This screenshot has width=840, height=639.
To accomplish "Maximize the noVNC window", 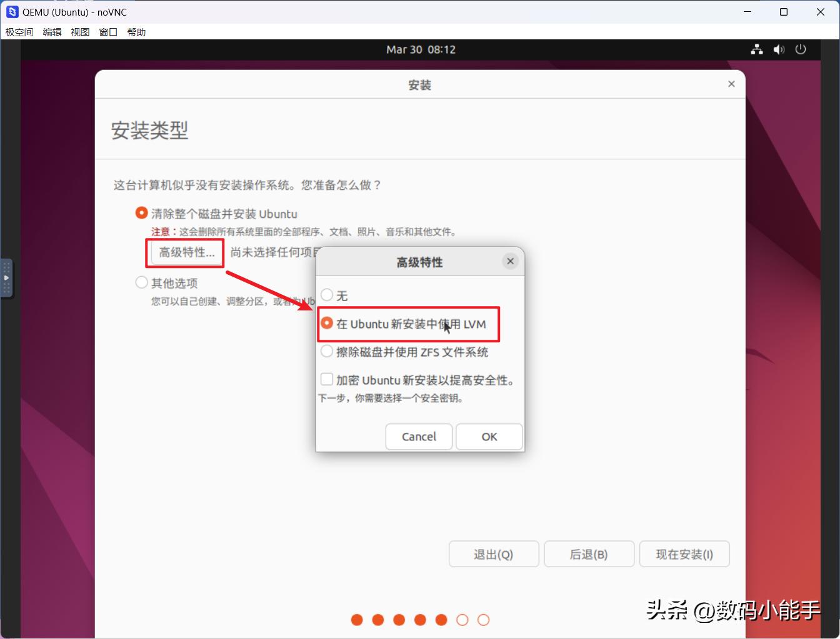I will click(x=784, y=12).
